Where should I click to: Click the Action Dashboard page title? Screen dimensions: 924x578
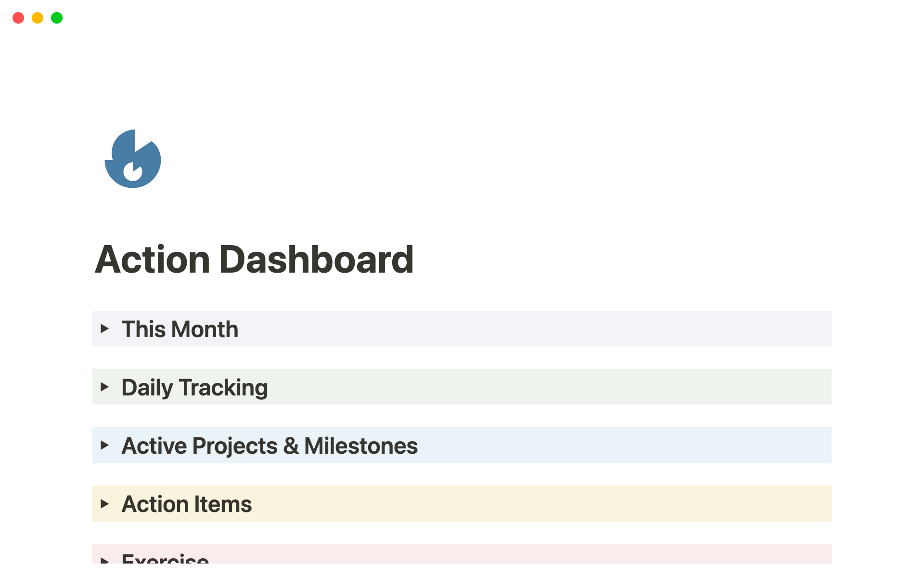[x=254, y=260]
